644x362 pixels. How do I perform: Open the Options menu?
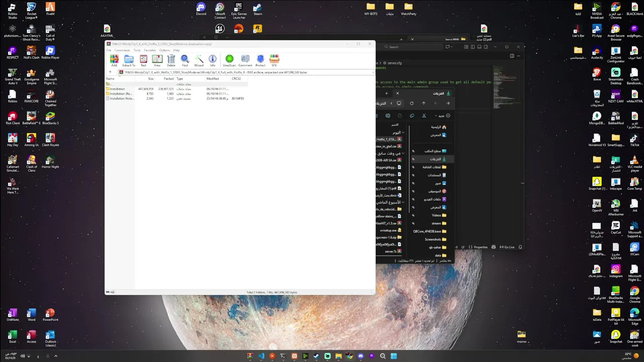(165, 50)
